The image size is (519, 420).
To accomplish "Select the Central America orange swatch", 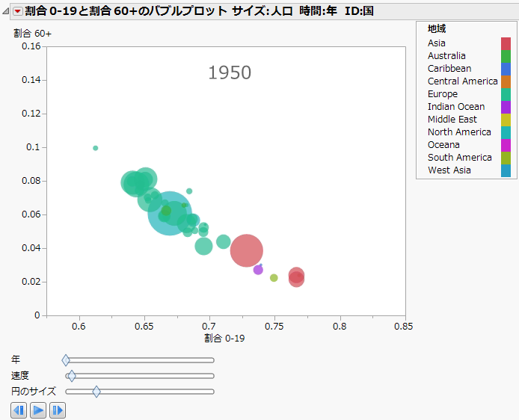I will 506,81.
